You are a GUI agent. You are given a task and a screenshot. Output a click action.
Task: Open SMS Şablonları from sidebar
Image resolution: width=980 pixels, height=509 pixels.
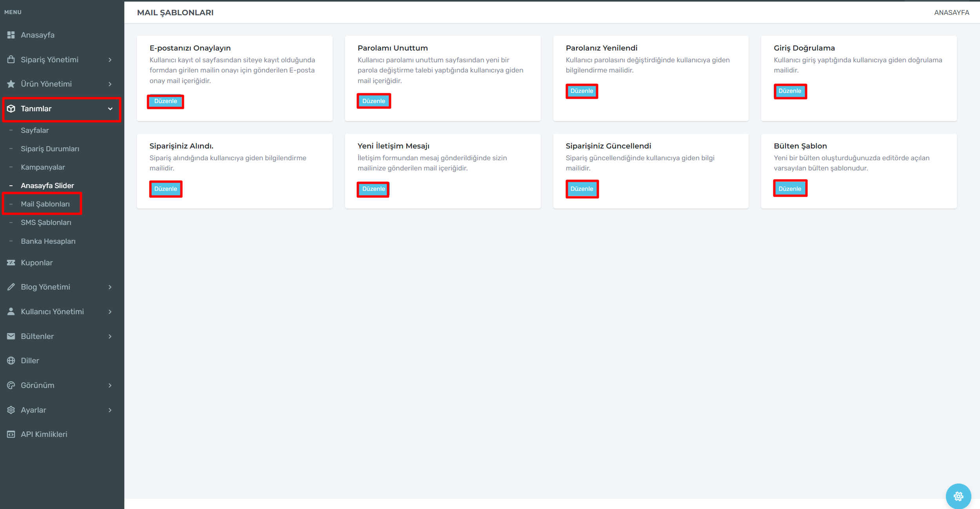pyautogui.click(x=46, y=222)
